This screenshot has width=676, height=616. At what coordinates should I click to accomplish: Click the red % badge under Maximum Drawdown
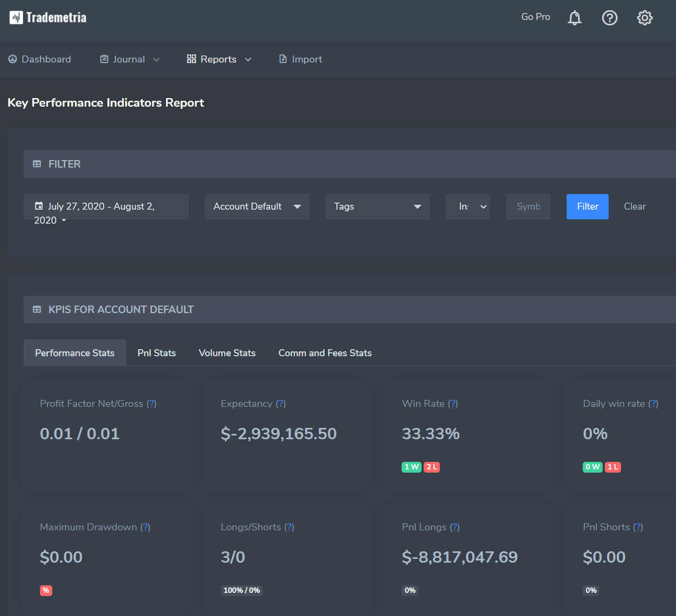point(46,591)
